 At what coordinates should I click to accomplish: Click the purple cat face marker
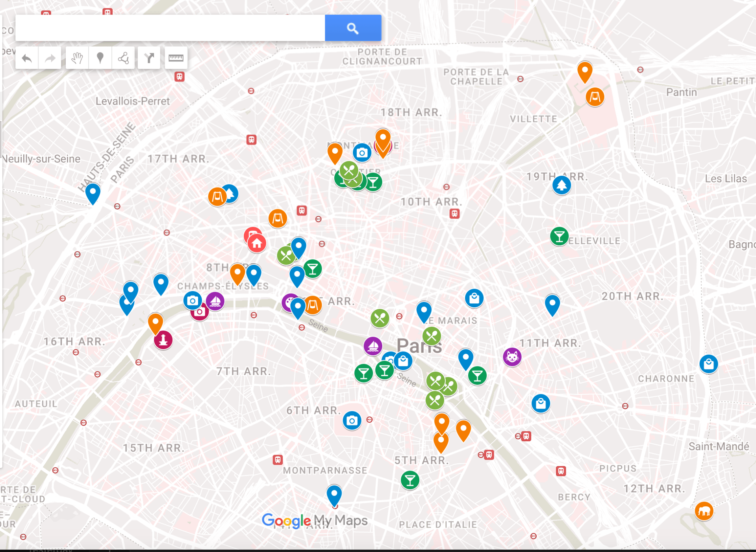click(512, 357)
